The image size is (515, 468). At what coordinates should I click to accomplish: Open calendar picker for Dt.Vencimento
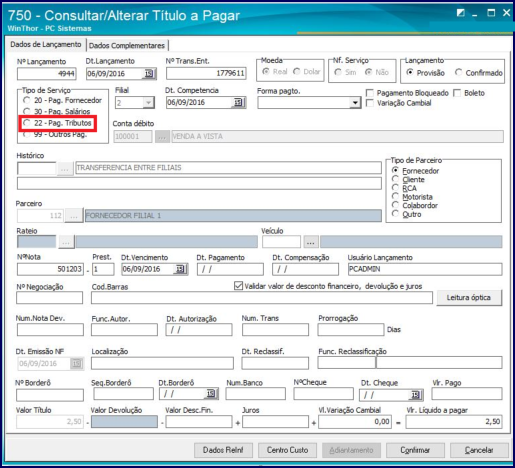[x=180, y=269]
